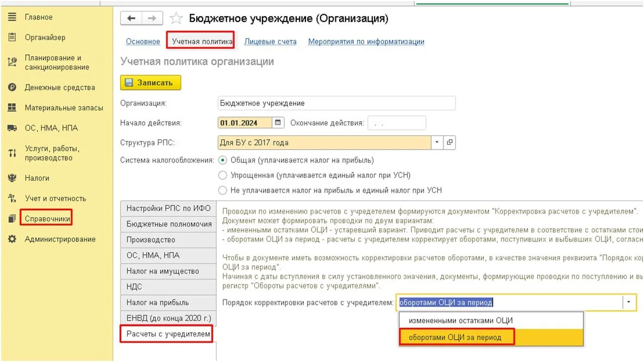
Task: Go back with the left arrow
Action: pyautogui.click(x=131, y=18)
